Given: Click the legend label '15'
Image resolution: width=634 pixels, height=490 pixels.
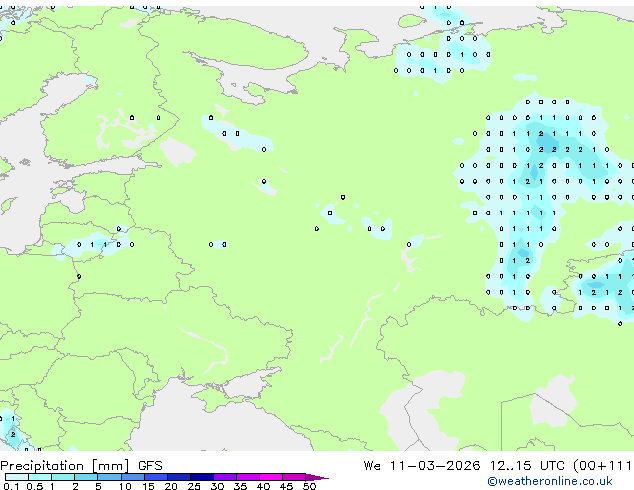Looking at the screenshot, I should pyautogui.click(x=148, y=486).
